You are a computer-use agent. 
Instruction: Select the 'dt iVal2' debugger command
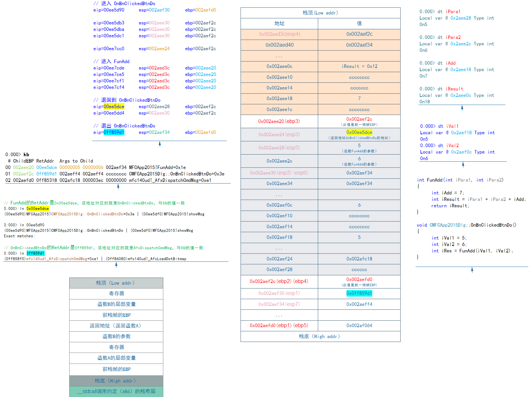448,146
